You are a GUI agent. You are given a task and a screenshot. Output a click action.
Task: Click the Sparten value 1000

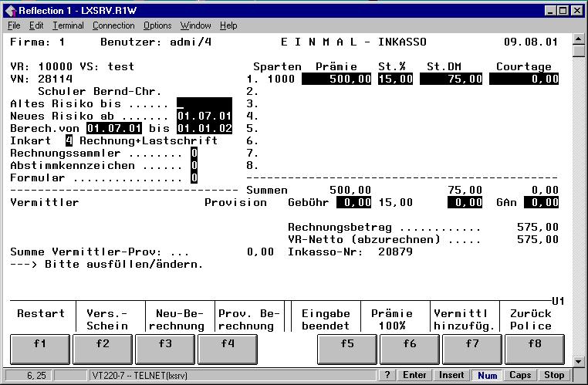click(281, 79)
